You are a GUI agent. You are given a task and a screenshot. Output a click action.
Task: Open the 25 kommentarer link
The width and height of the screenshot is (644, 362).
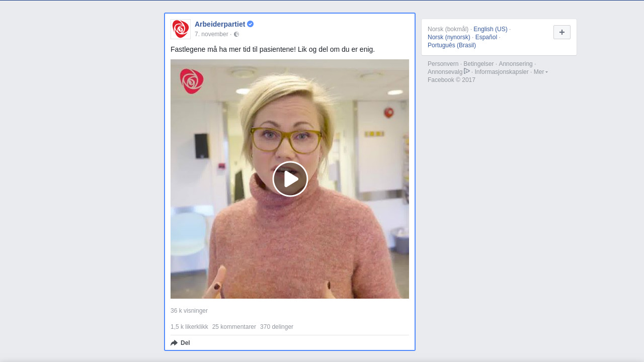[234, 327]
